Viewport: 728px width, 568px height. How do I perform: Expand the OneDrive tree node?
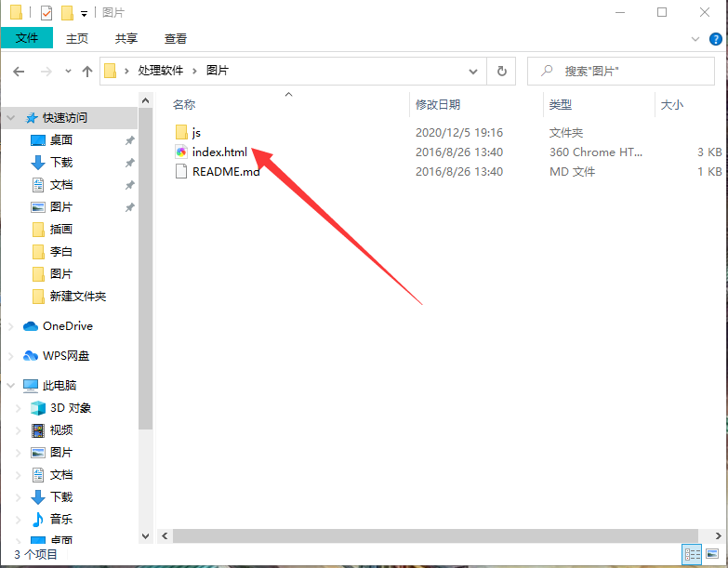pos(11,326)
